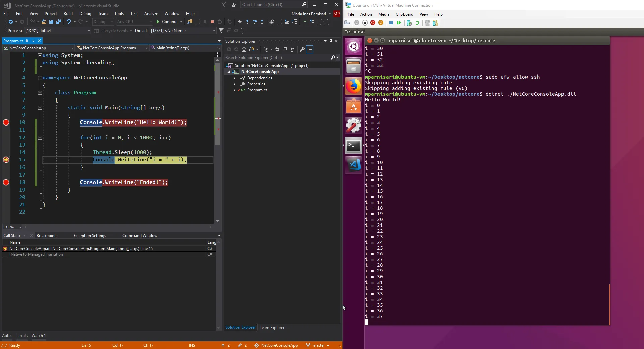
Task: Click the Step Over arrow icon
Action: [x=255, y=22]
